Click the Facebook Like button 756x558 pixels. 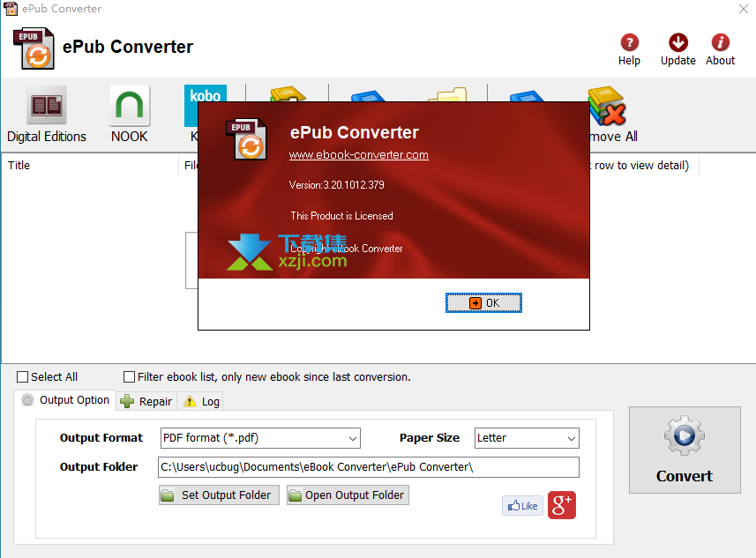pos(522,505)
